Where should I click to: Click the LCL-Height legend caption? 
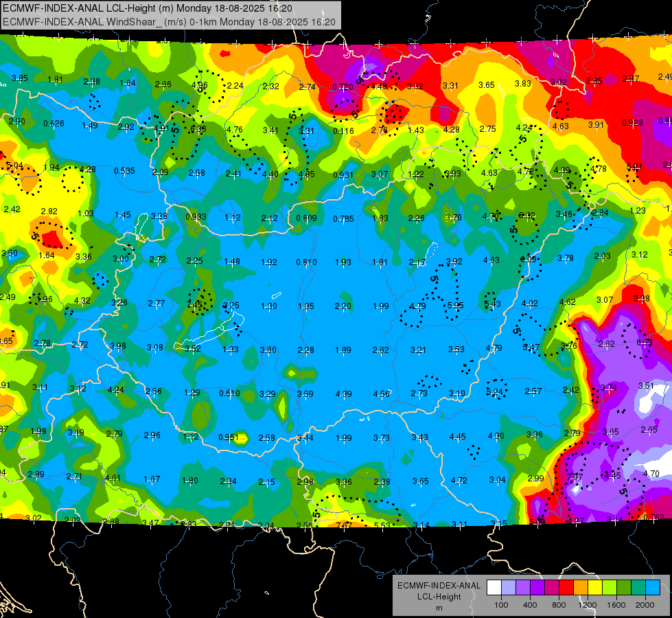pos(439,597)
